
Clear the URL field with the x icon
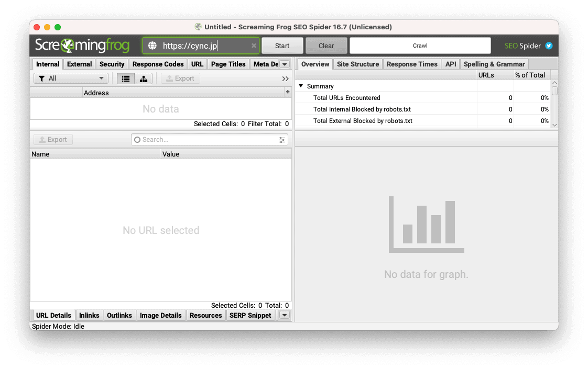click(x=254, y=46)
